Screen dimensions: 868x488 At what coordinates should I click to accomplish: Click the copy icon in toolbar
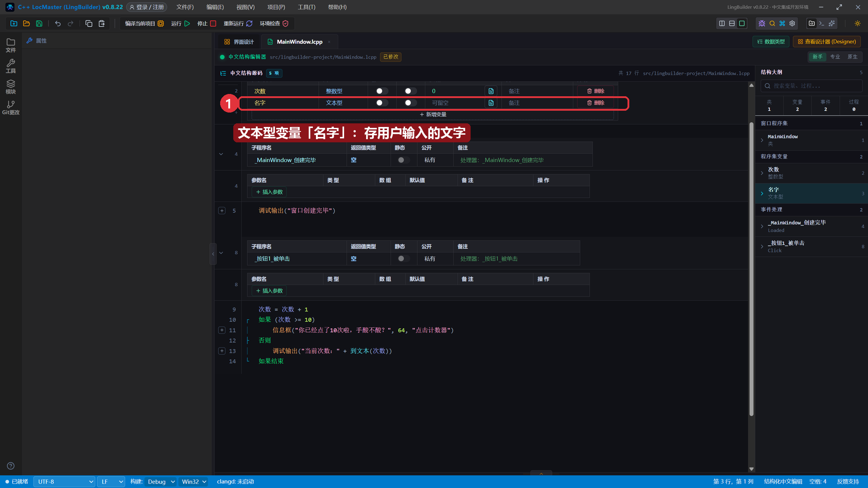click(89, 23)
